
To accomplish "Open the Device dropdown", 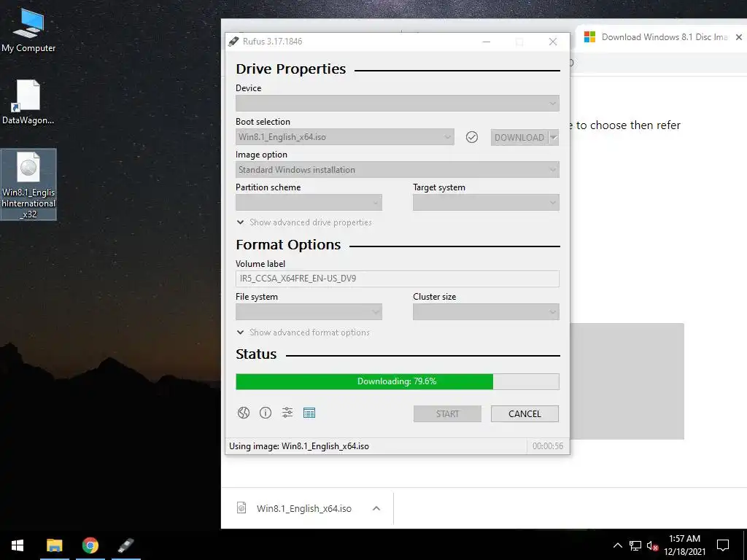I will pyautogui.click(x=398, y=104).
